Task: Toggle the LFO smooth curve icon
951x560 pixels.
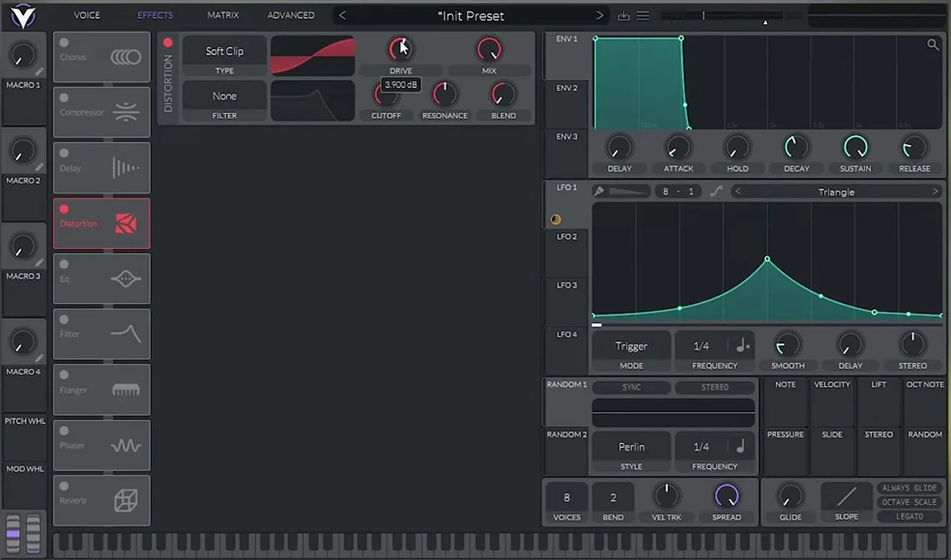Action: [716, 192]
